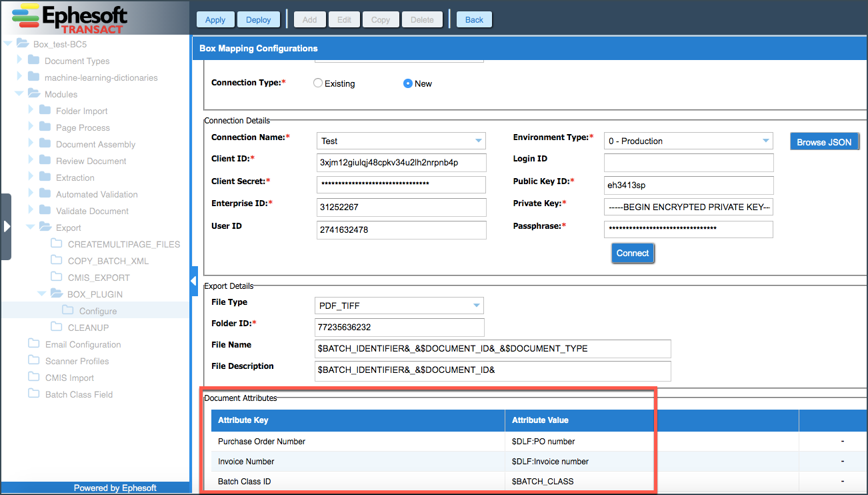This screenshot has height=495, width=868.
Task: Sort by Attribute Key column header
Action: [x=358, y=420]
